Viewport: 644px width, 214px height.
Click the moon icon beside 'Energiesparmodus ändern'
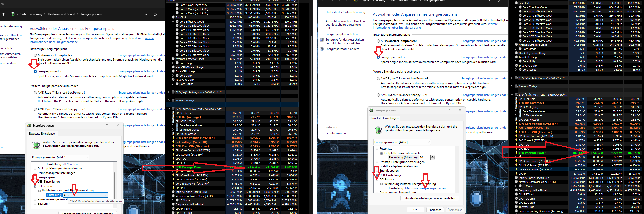point(322,49)
